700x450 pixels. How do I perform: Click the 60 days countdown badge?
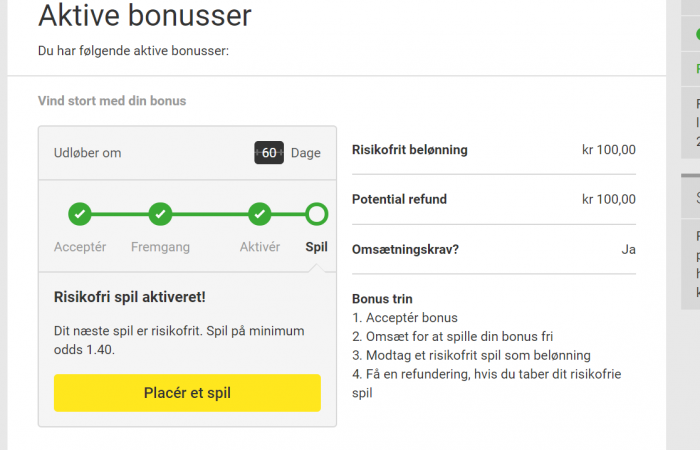[269, 153]
